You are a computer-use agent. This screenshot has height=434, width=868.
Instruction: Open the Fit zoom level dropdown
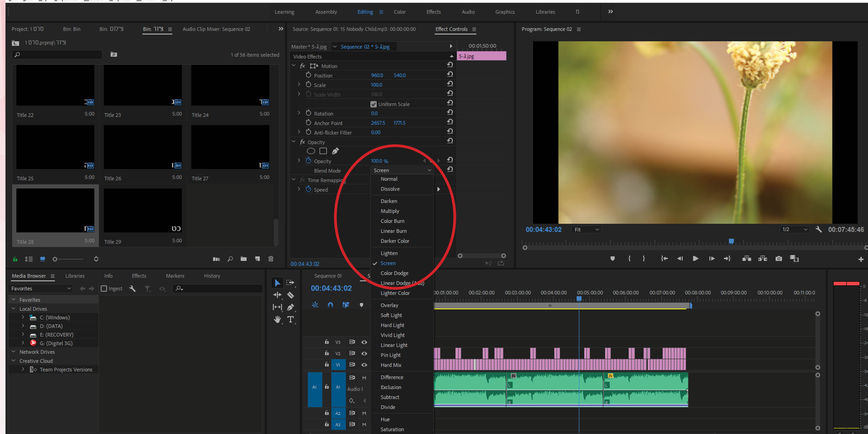[x=586, y=230]
